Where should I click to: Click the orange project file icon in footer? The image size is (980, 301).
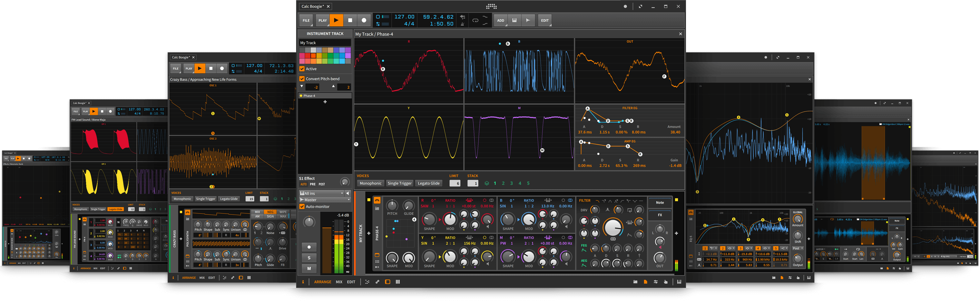click(x=645, y=282)
